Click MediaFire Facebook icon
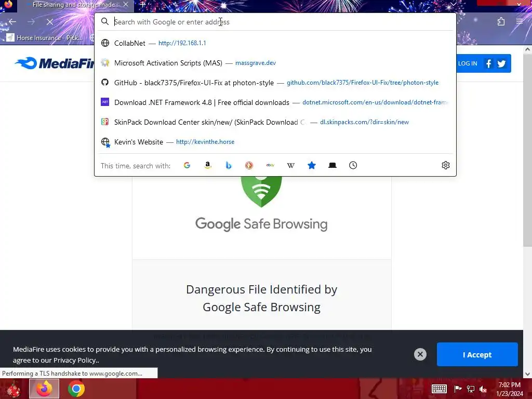 488,63
